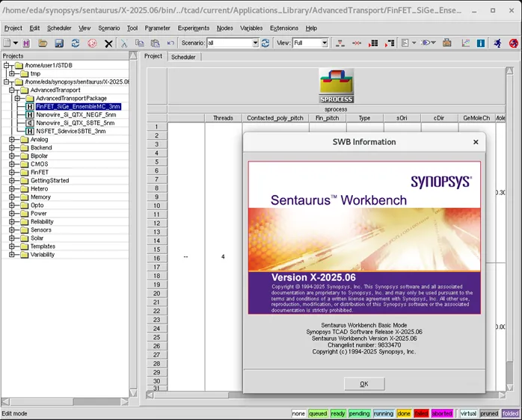Collapse the AdvancedTransport folder
This screenshot has width=522, height=420.
pos(12,90)
